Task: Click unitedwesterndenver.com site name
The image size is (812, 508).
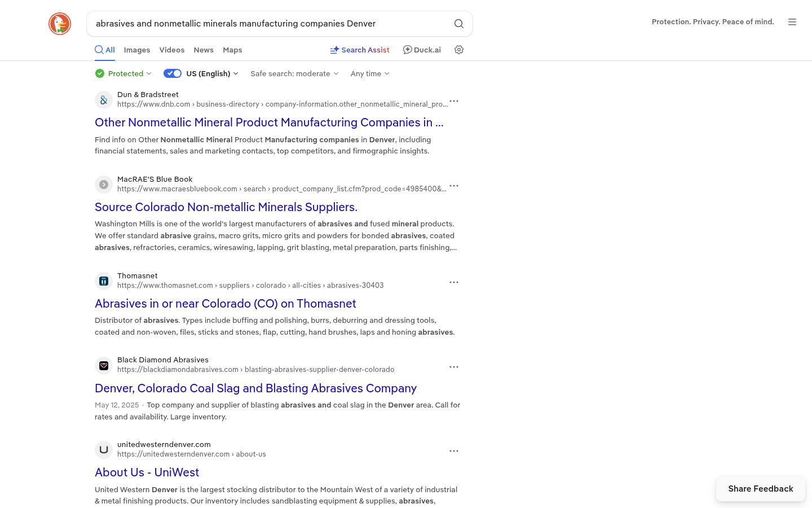Action: tap(164, 445)
